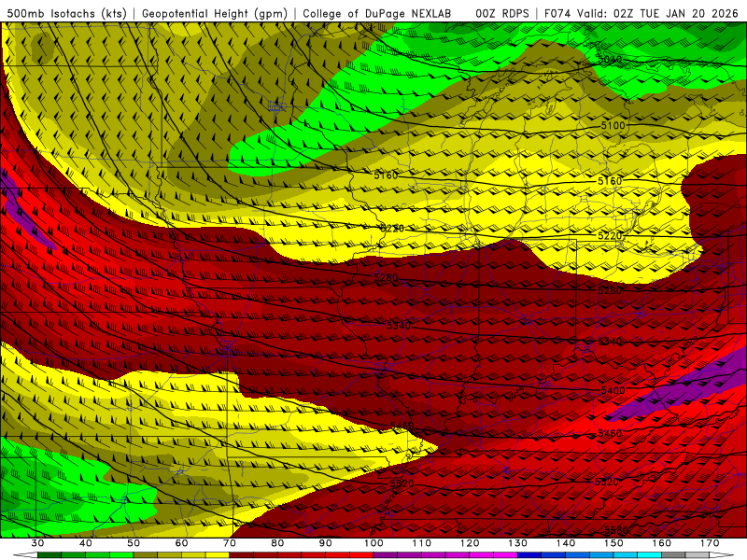Click the legend value 160
The height and width of the screenshot is (560, 747).
(x=662, y=543)
